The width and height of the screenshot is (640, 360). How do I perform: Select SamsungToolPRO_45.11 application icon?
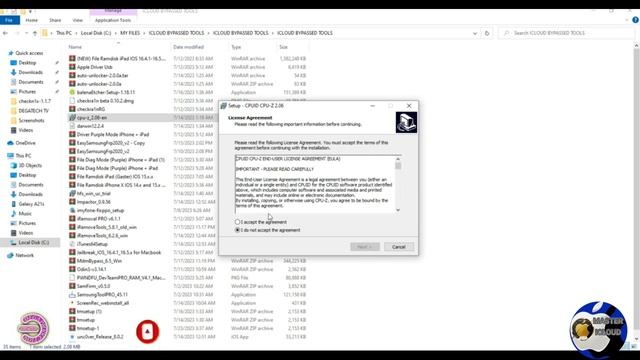(72, 295)
